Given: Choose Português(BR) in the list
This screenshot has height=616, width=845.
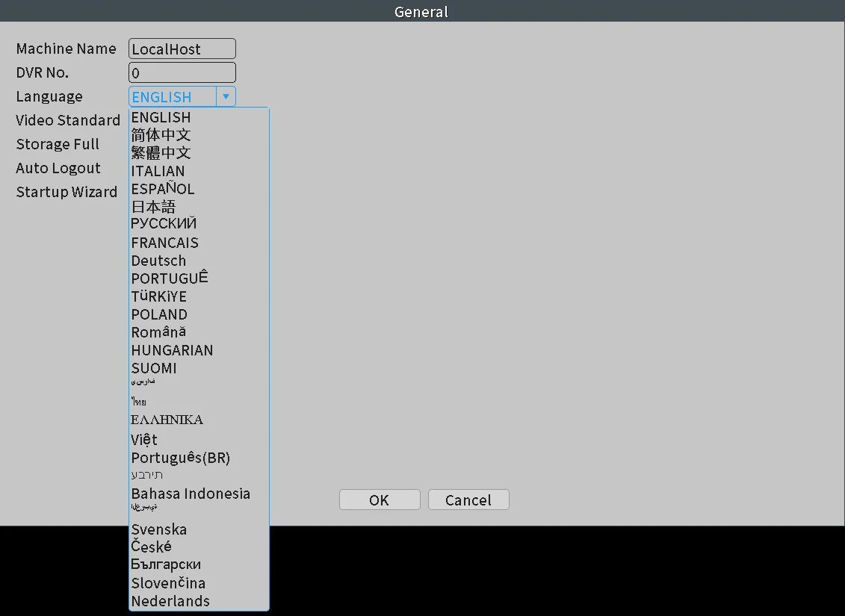Looking at the screenshot, I should (x=199, y=458).
